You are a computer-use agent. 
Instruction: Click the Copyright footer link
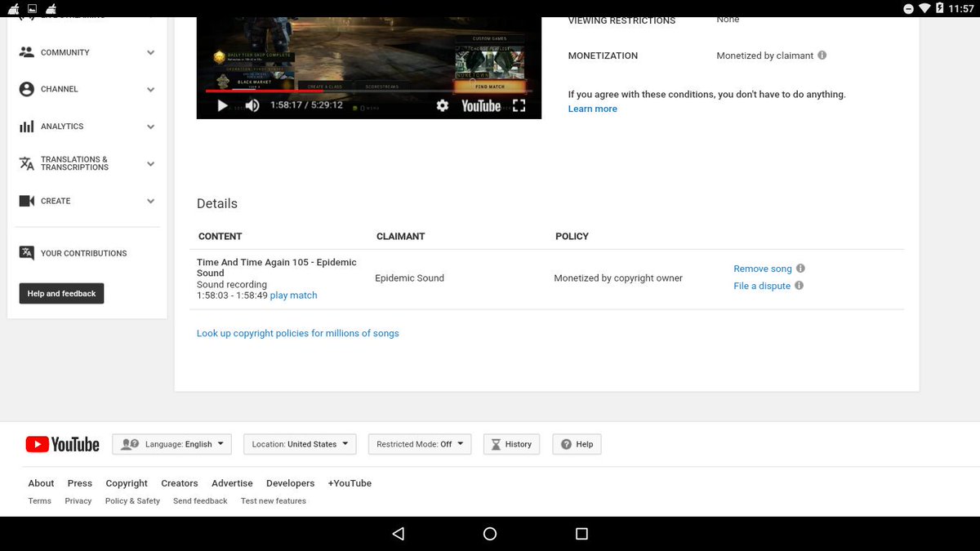[127, 483]
